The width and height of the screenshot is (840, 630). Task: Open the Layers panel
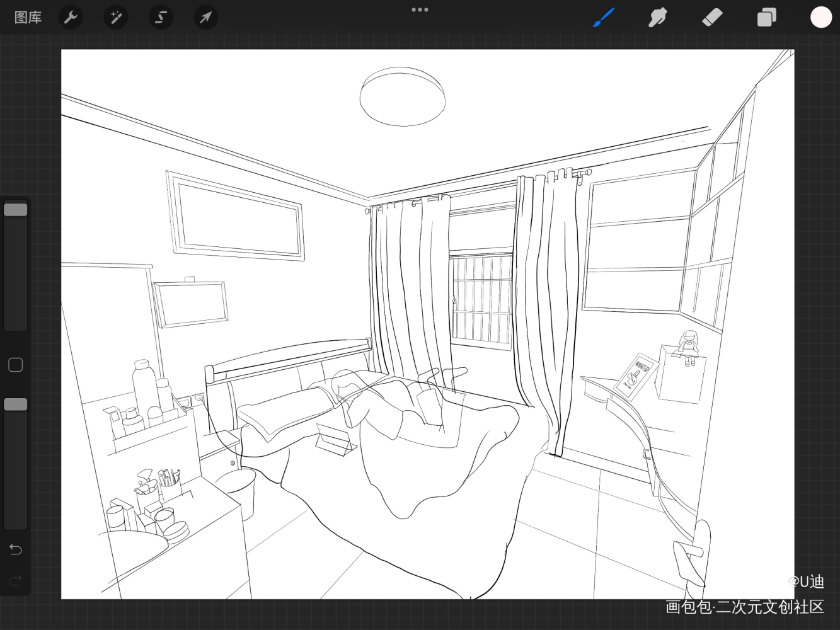pyautogui.click(x=766, y=18)
